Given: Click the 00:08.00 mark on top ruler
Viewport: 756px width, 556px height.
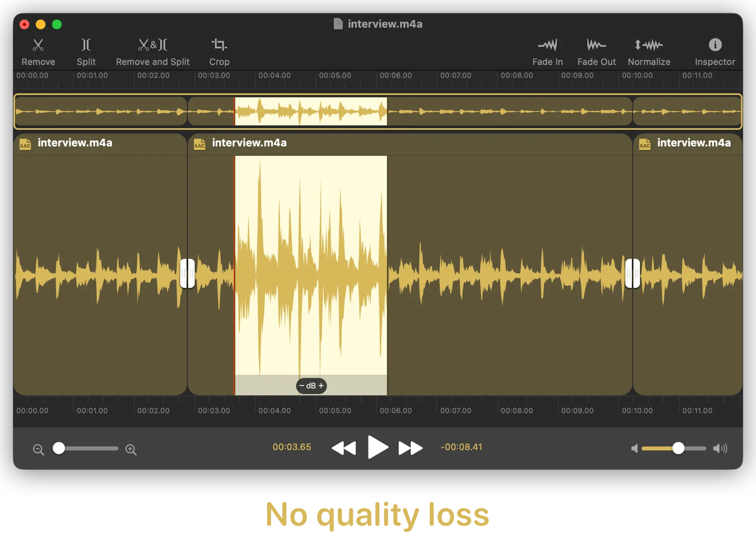Looking at the screenshot, I should tap(516, 76).
